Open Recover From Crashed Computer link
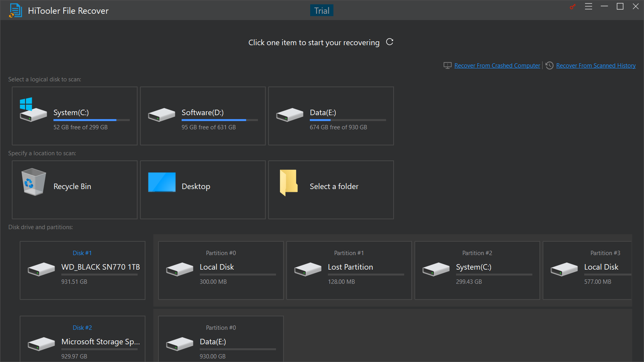Screen dimensions: 644x362 click(497, 66)
